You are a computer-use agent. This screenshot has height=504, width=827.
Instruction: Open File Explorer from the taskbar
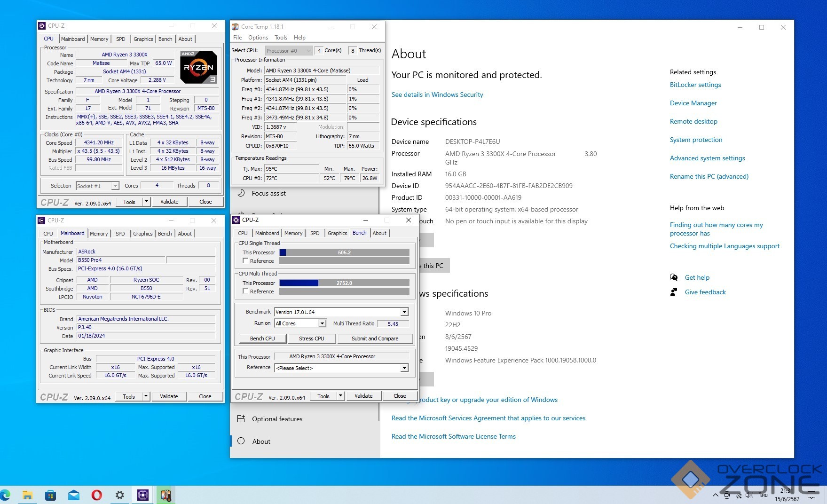(x=28, y=495)
